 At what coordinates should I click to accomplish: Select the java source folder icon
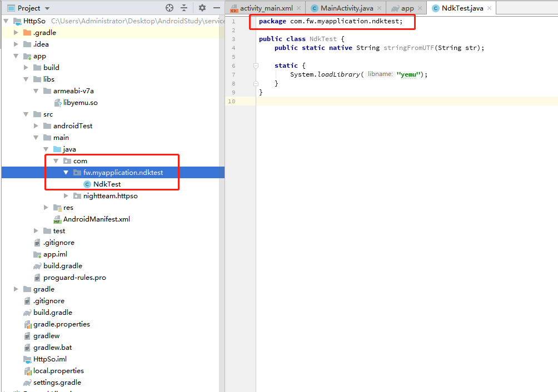(57, 149)
